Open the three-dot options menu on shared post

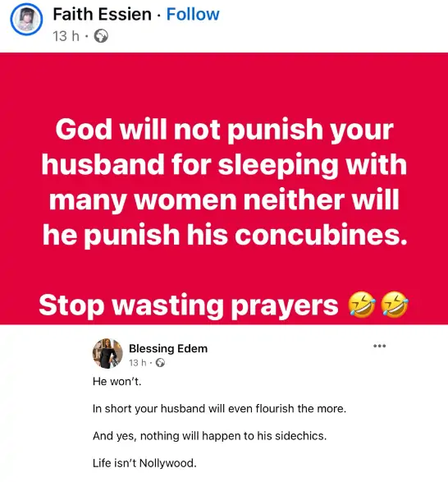[379, 347]
